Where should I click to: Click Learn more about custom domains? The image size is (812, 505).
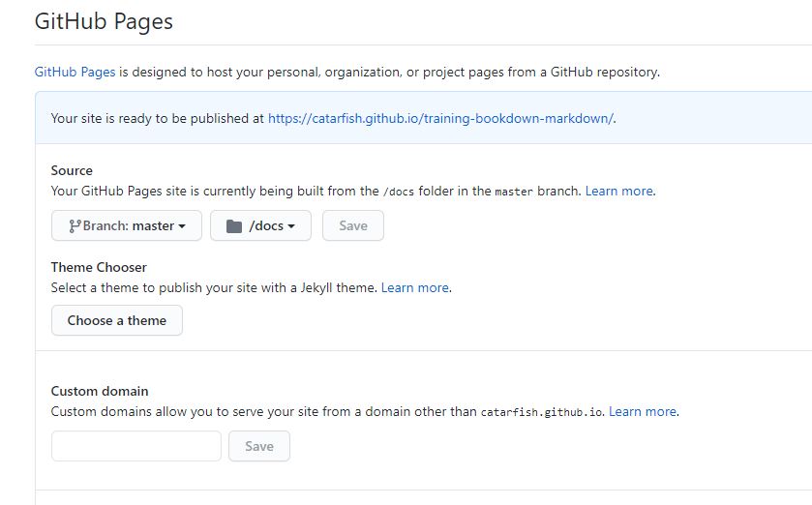[x=643, y=411]
